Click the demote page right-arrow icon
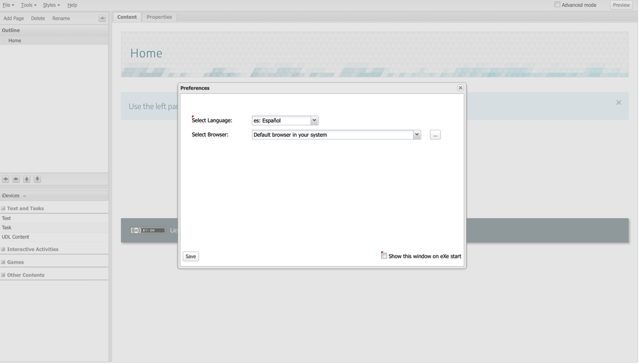Screen dimensions: 640x364 (16, 179)
